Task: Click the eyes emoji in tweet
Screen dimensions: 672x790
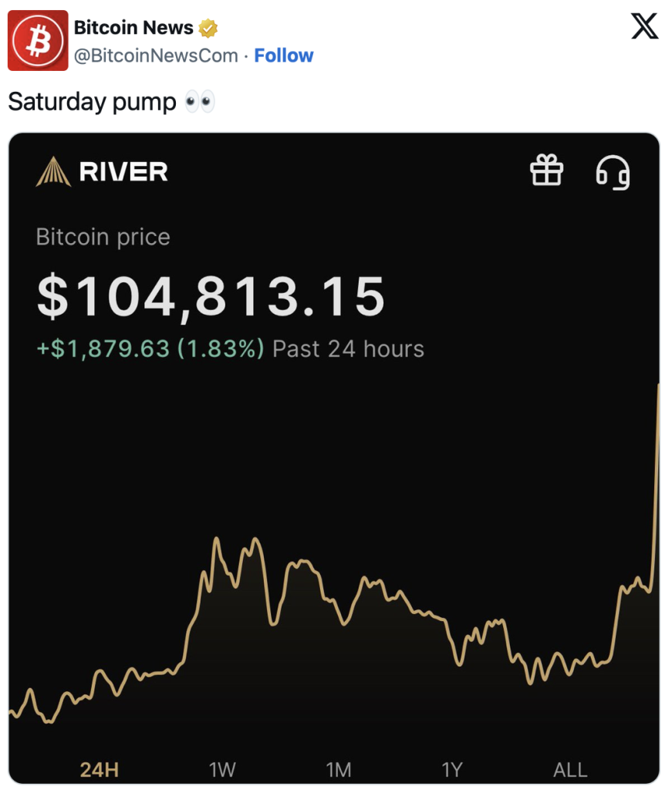Action: pyautogui.click(x=200, y=102)
